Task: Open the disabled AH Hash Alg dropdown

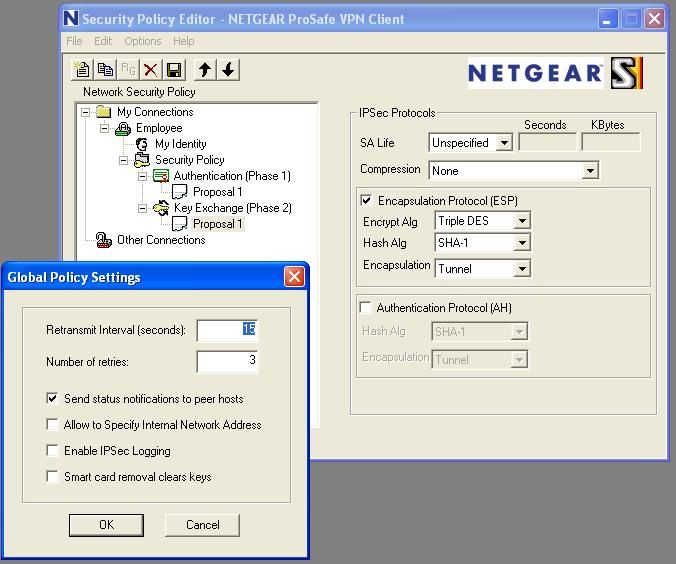Action: 519,332
